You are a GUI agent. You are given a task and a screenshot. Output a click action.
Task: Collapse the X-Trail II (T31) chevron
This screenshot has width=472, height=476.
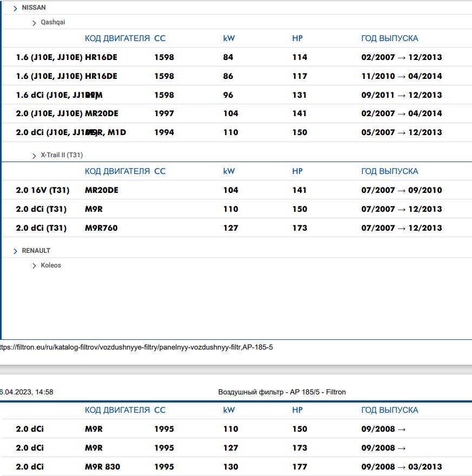[x=34, y=156]
